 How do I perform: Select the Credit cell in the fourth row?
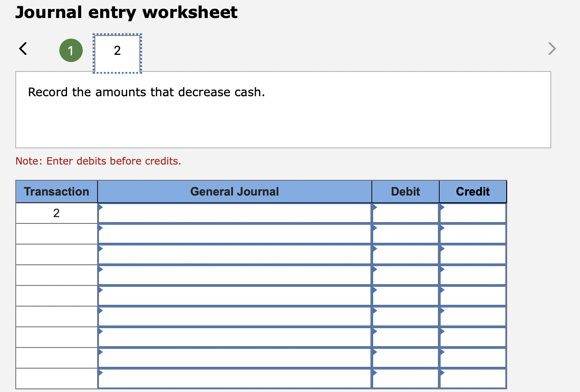[473, 275]
